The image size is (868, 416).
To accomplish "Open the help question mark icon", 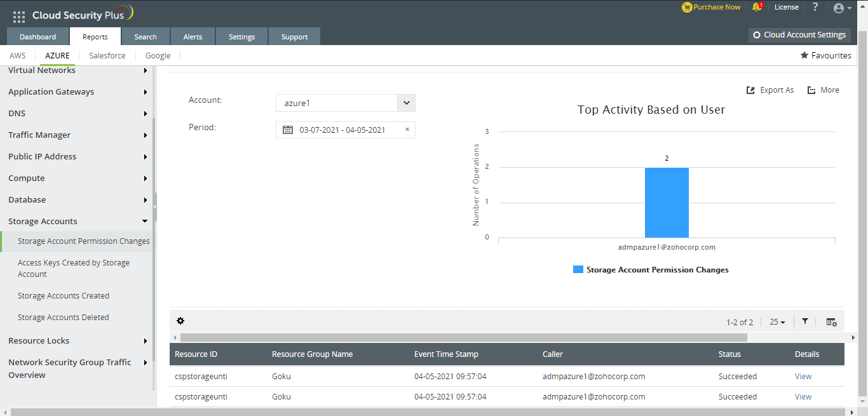I will point(815,7).
